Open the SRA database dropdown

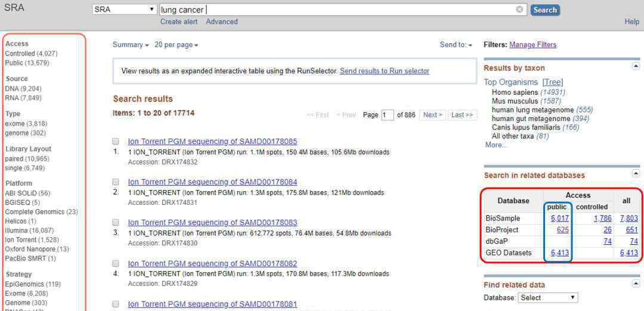click(125, 10)
